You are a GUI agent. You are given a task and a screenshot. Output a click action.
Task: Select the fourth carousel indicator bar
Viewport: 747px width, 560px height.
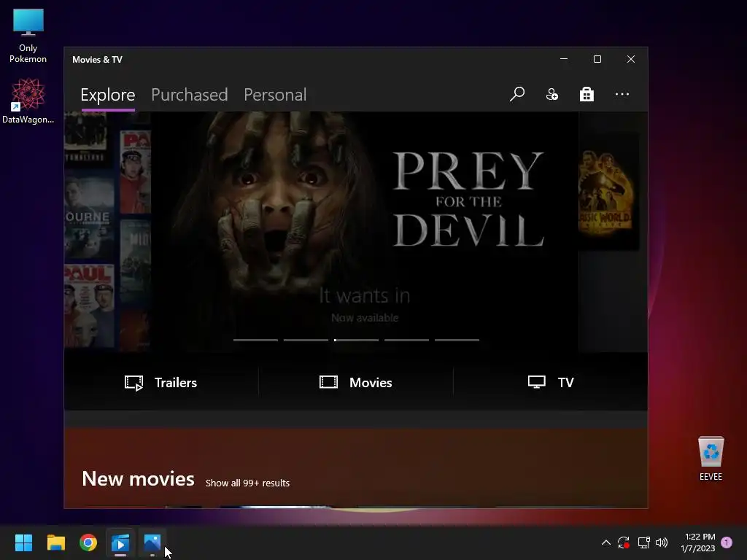click(x=407, y=340)
